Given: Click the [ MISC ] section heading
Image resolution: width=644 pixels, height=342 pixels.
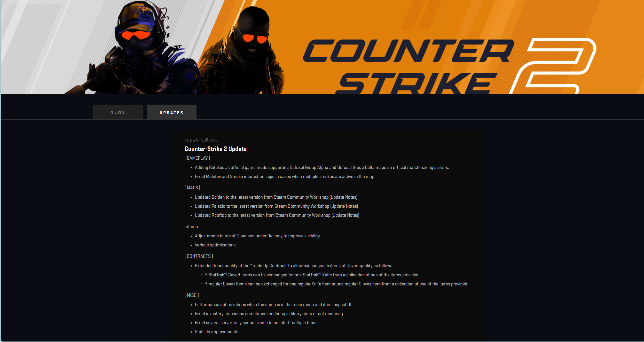Looking at the screenshot, I should click(x=192, y=295).
